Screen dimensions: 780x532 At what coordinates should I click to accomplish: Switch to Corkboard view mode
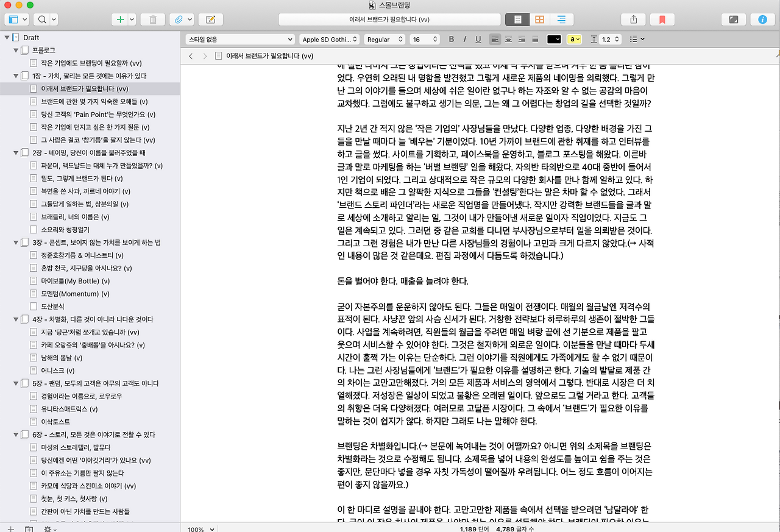tap(539, 19)
